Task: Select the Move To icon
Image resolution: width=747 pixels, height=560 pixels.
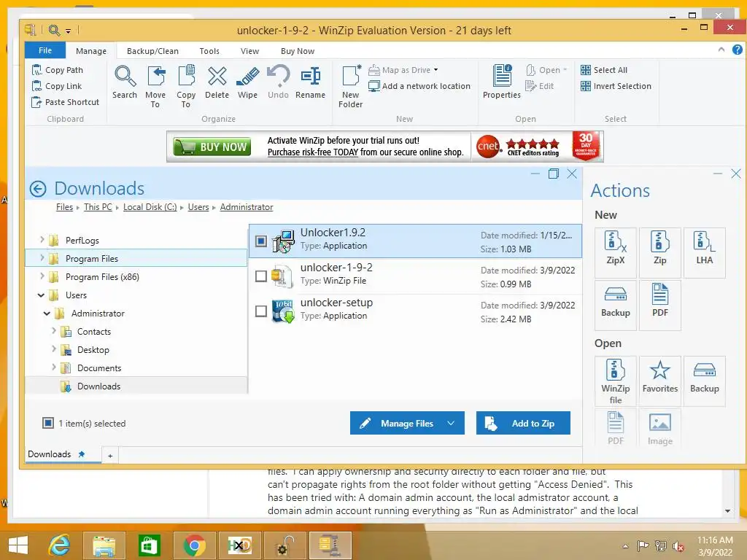Action: click(155, 86)
